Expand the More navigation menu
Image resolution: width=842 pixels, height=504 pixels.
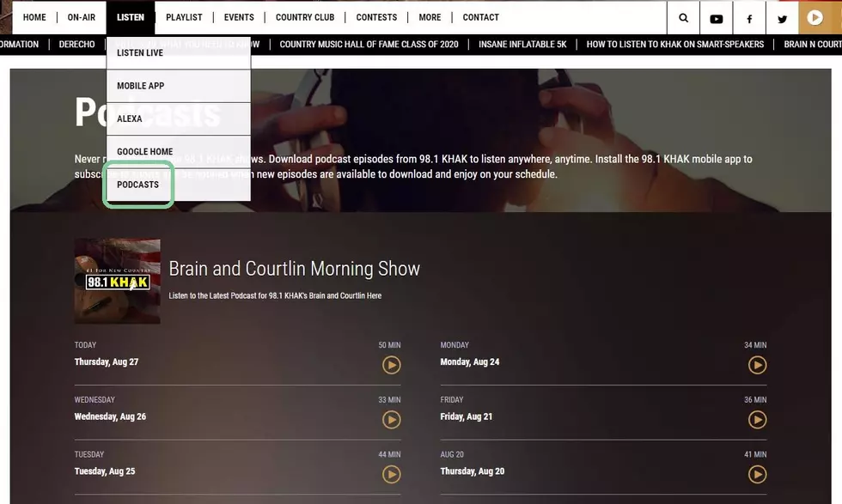(430, 17)
